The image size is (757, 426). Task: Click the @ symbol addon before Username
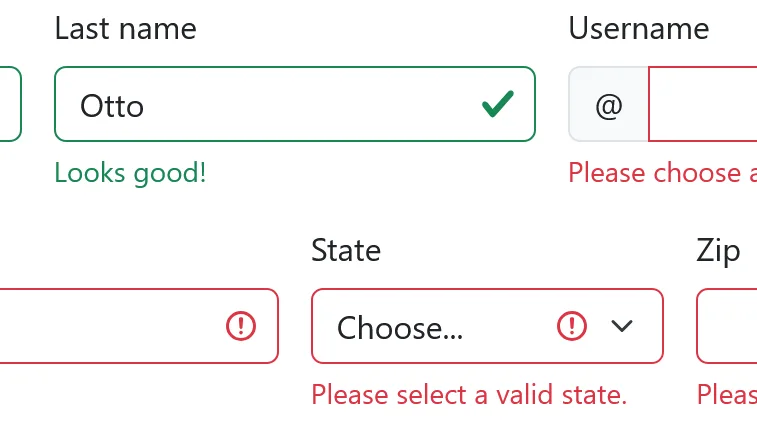[608, 105]
